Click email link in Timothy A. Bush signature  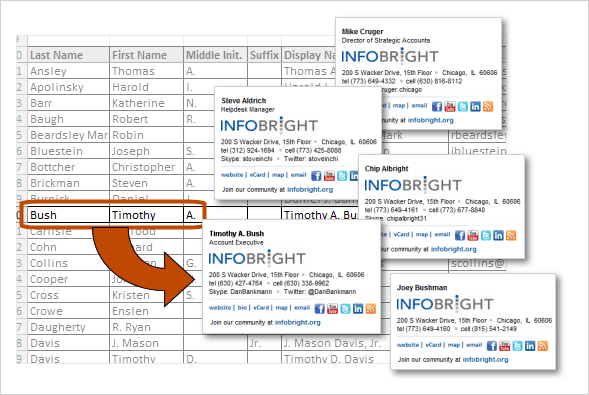(302, 308)
